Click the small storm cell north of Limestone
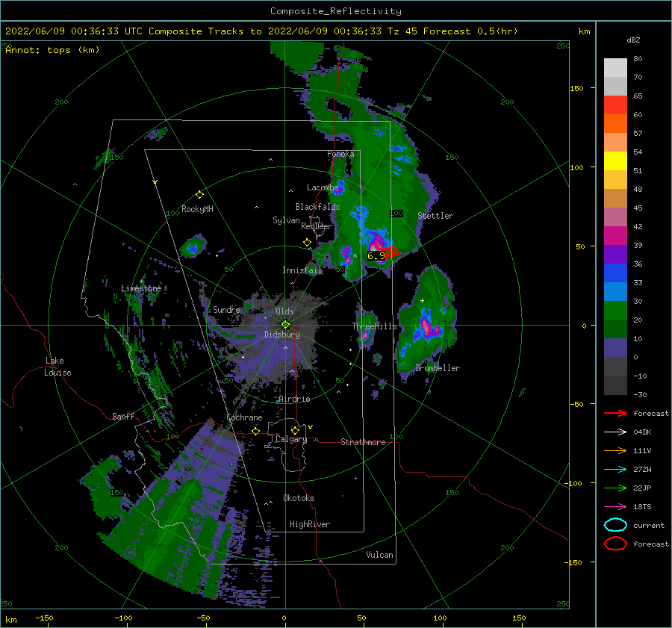Screen dimensions: 672x628 coord(193,247)
